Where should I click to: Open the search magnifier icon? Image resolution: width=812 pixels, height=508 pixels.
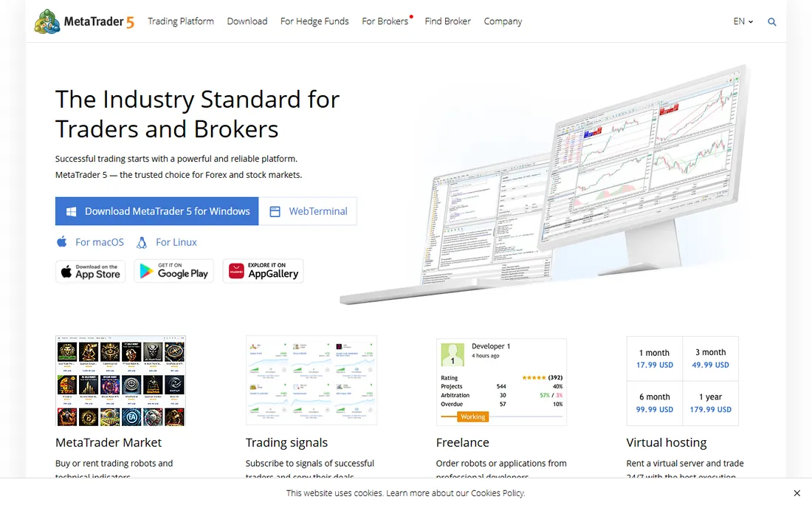771,21
